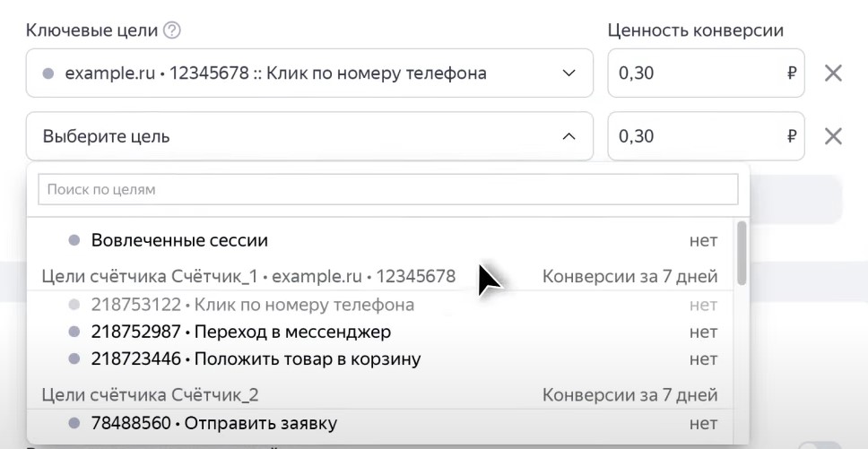This screenshot has height=449, width=868.
Task: Click the disabled Клик по номеру телефона option
Action: [252, 305]
